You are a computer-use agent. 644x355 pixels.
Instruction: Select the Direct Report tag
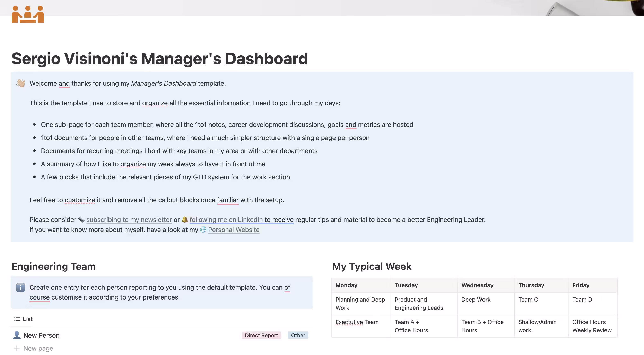click(261, 335)
